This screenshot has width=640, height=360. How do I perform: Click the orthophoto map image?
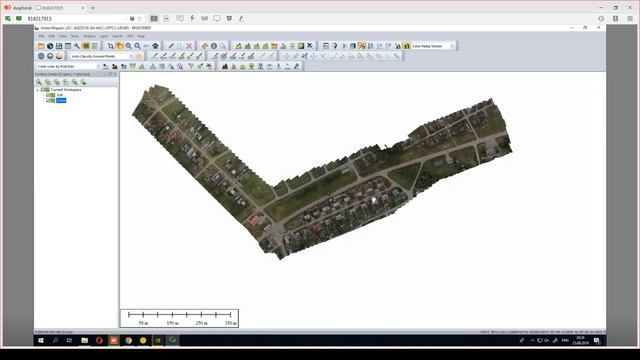(322, 173)
